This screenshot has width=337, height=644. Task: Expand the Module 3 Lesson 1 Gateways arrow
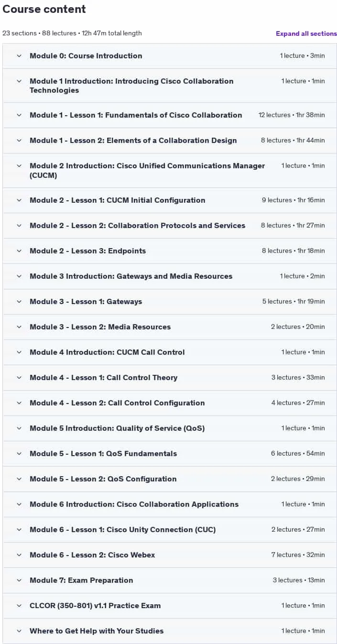coord(19,302)
